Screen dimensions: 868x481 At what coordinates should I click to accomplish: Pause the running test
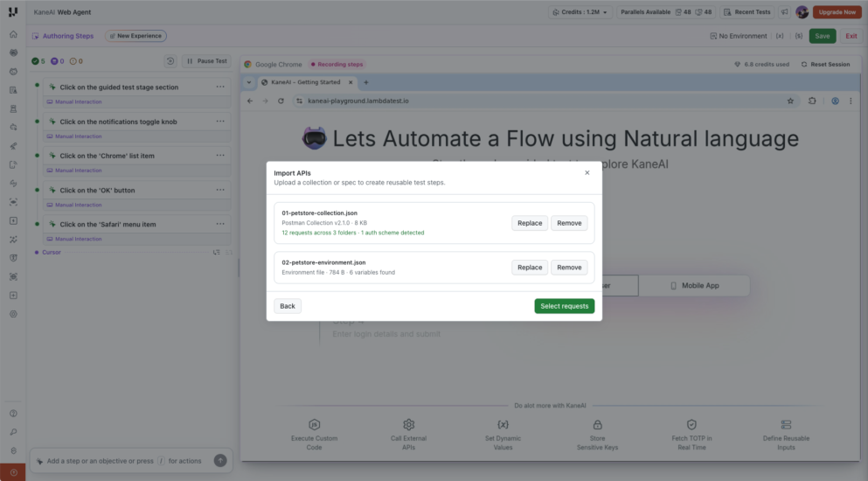coord(206,61)
